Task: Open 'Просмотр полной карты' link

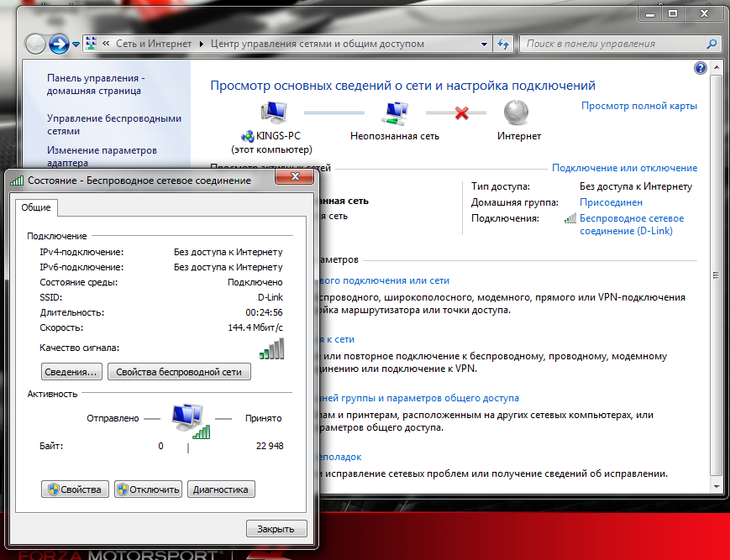Action: tap(639, 106)
